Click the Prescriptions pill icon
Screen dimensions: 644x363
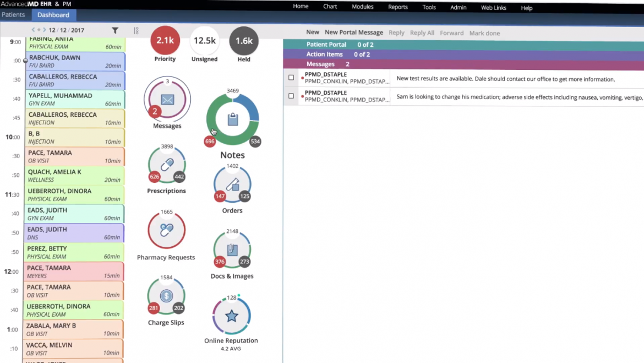[x=167, y=164]
